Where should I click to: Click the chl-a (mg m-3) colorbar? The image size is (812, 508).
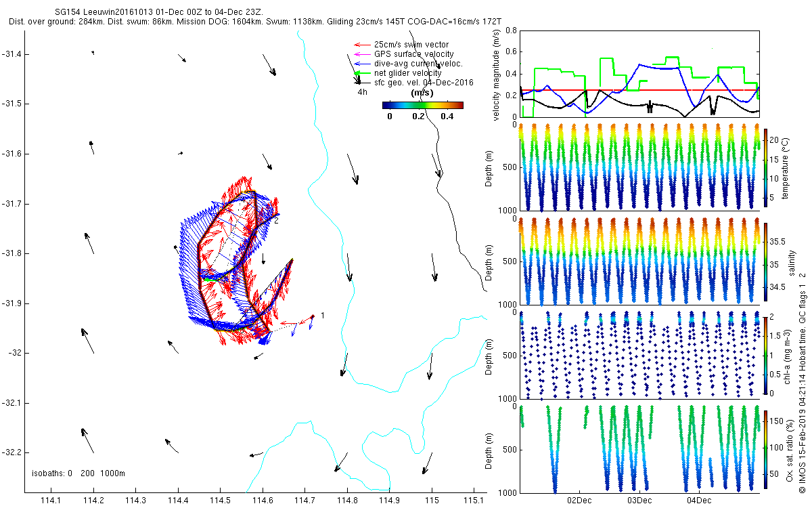tap(765, 355)
